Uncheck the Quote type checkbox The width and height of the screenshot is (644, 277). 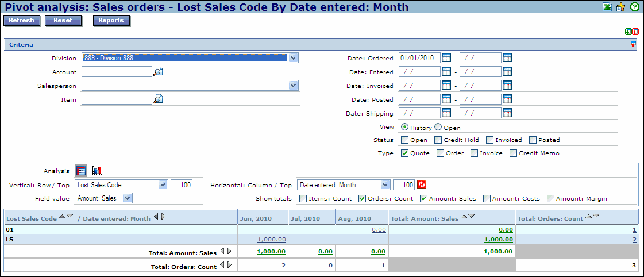click(405, 153)
